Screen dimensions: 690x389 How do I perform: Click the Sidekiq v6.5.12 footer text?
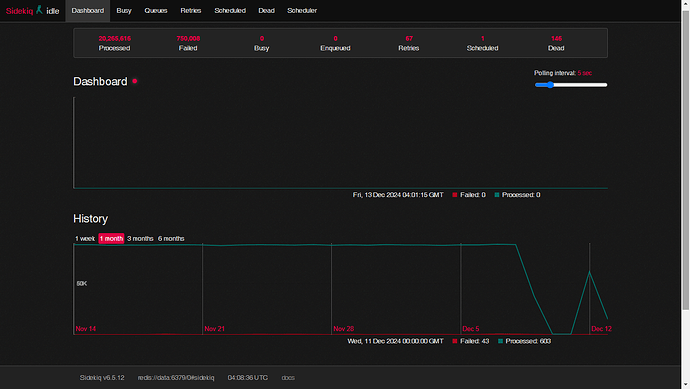[x=102, y=378]
